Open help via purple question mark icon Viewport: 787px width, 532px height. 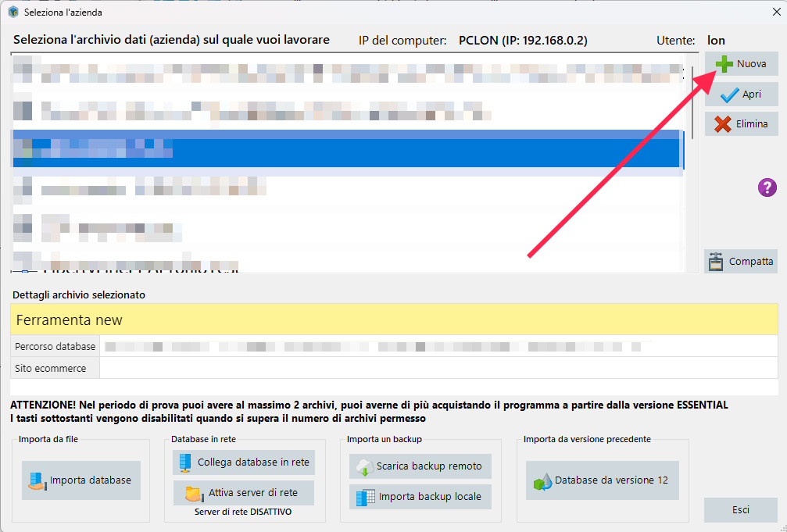[767, 187]
